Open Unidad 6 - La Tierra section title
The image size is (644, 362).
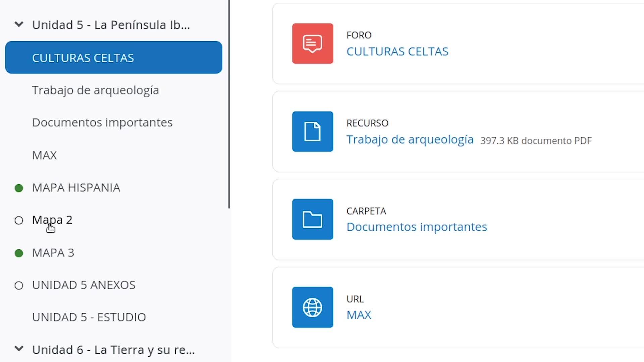[113, 350]
